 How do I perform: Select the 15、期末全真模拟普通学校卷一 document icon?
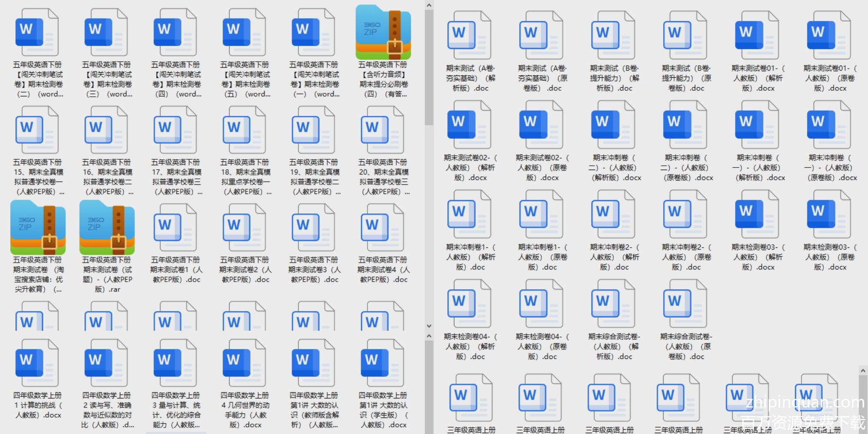tap(37, 130)
